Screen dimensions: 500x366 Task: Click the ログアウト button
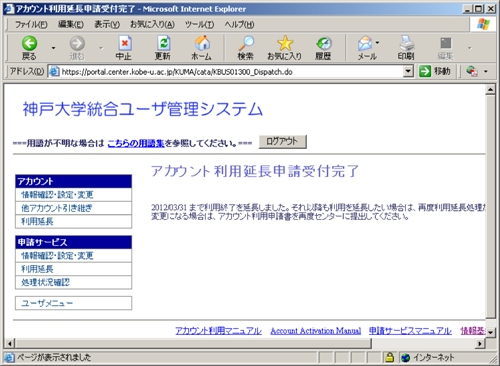point(282,142)
